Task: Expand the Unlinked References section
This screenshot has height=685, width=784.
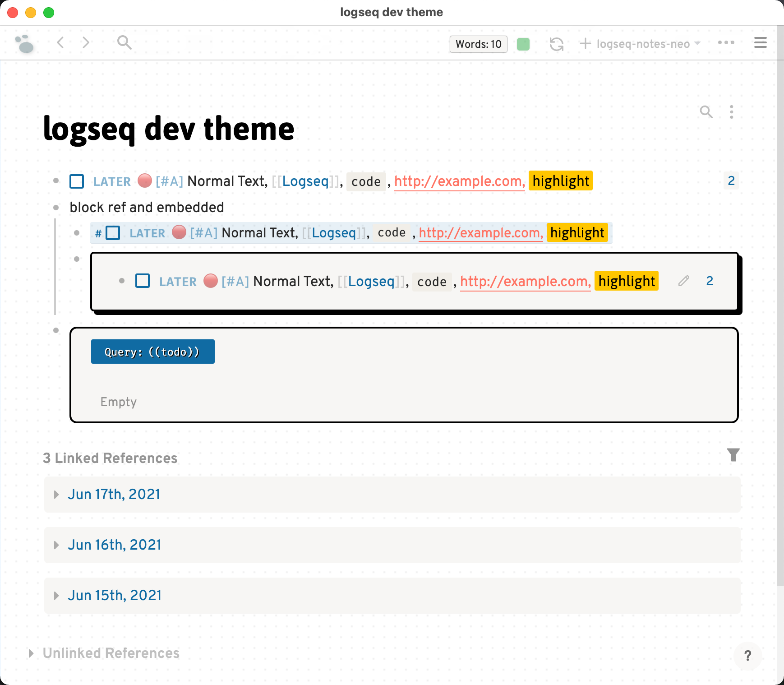Action: click(31, 653)
